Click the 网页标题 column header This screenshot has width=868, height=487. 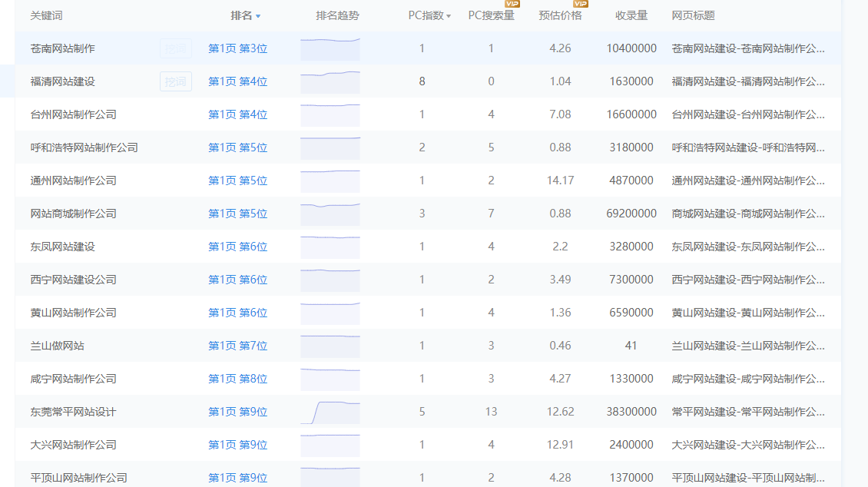click(694, 15)
